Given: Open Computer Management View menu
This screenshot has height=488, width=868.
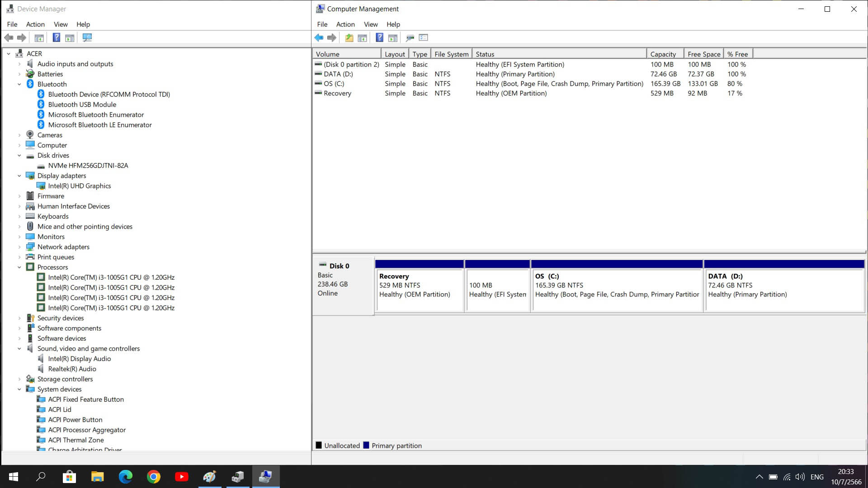Looking at the screenshot, I should coord(371,24).
